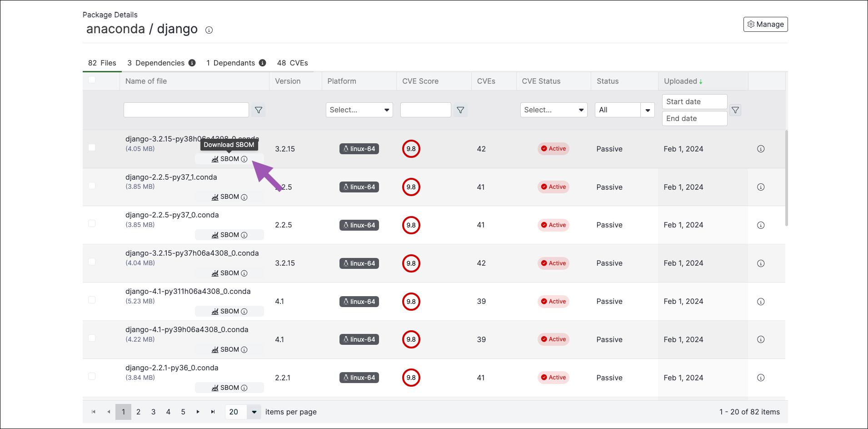Go to page 5
Screen dimensions: 868x429
[183, 412]
